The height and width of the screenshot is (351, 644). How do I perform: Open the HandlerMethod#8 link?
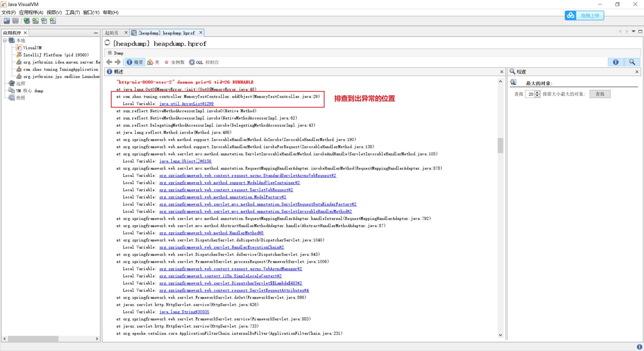coord(211,233)
